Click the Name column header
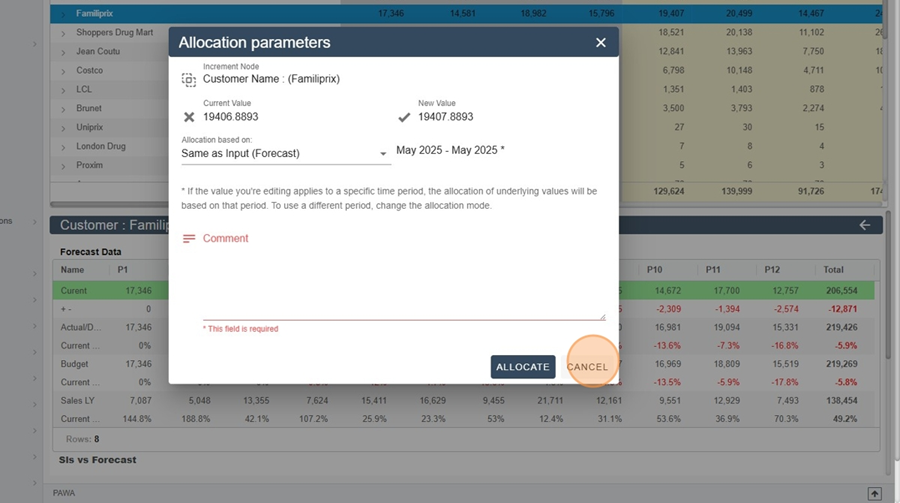 [72, 269]
